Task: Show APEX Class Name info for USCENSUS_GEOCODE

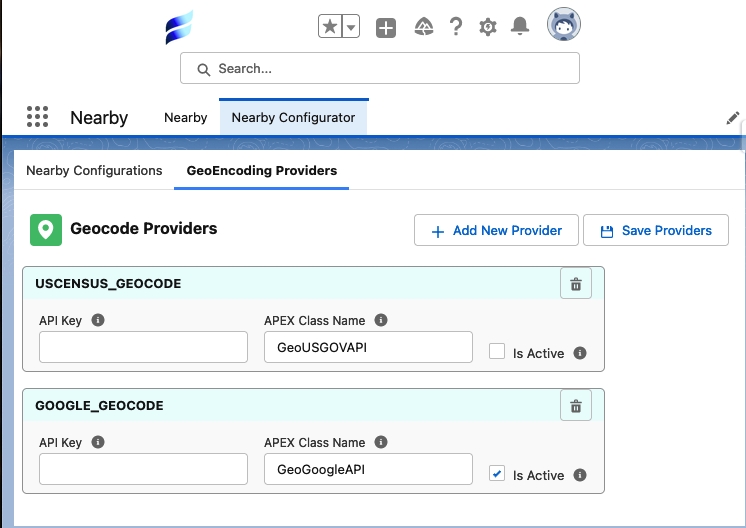Action: (381, 320)
